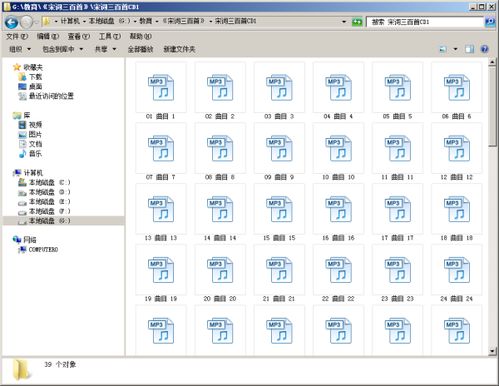Select MP3 file 09 曲目 9
The height and width of the screenshot is (386, 499).
pyautogui.click(x=279, y=152)
